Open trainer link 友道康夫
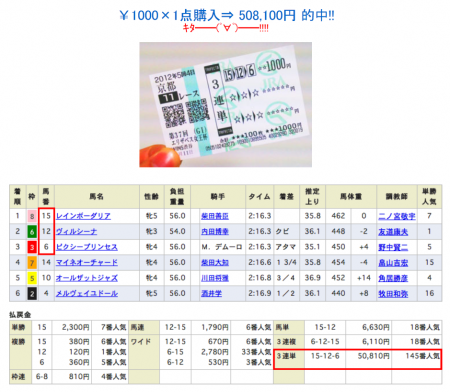This screenshot has height=392, width=450. click(x=393, y=231)
